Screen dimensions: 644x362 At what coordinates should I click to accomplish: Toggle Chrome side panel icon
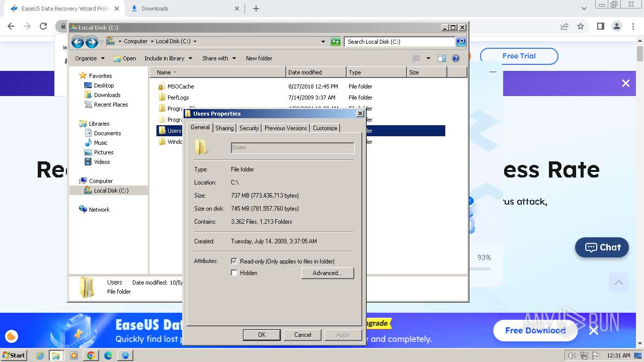click(600, 26)
